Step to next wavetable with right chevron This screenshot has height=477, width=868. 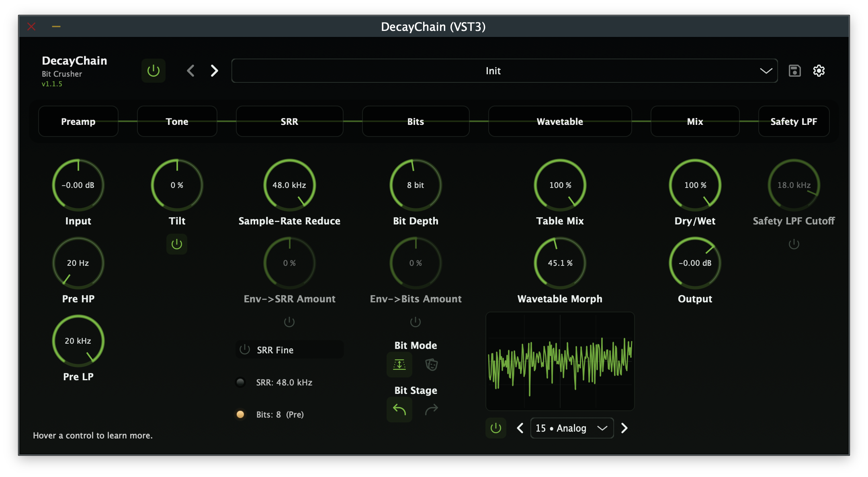(624, 428)
